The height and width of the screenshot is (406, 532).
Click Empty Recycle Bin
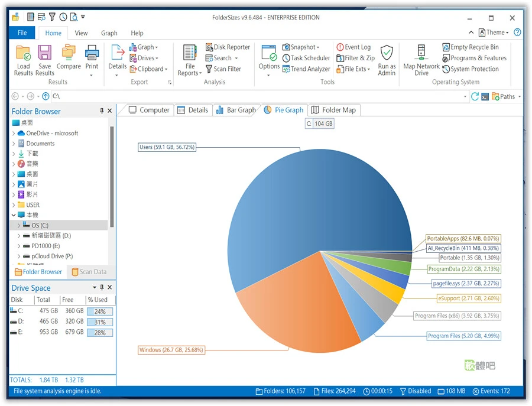(x=471, y=47)
